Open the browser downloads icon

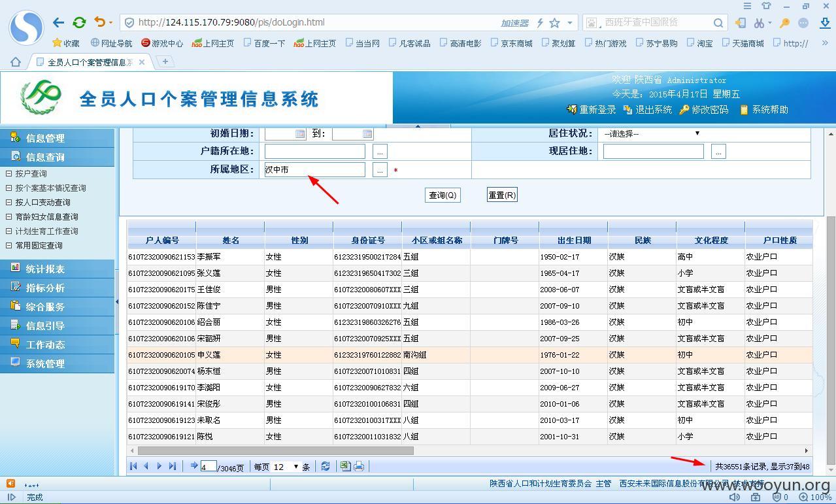[825, 23]
